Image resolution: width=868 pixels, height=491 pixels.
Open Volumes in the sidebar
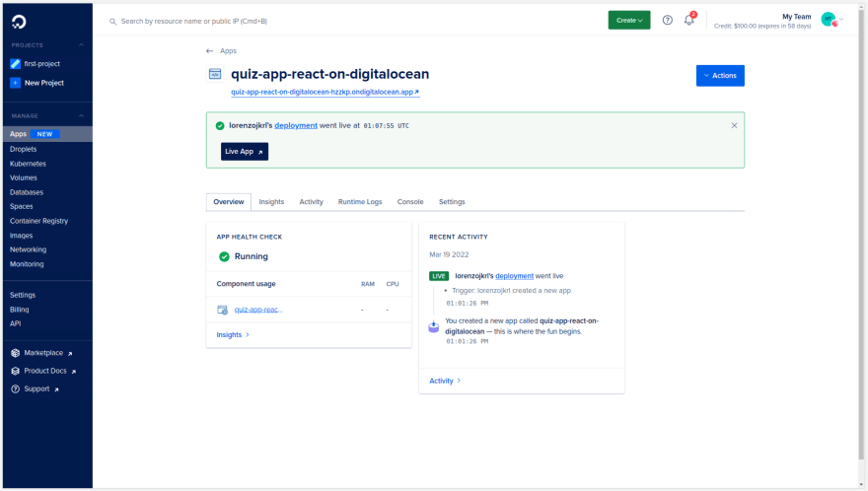pyautogui.click(x=24, y=177)
